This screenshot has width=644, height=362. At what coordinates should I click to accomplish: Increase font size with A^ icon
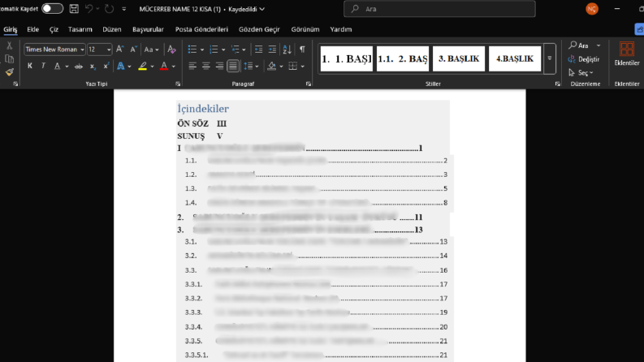120,50
